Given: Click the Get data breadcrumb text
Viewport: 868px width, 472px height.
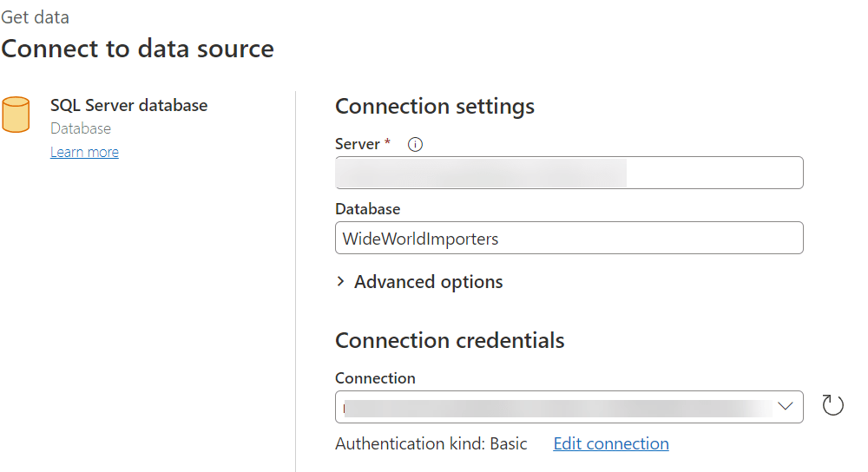Looking at the screenshot, I should coord(36,17).
